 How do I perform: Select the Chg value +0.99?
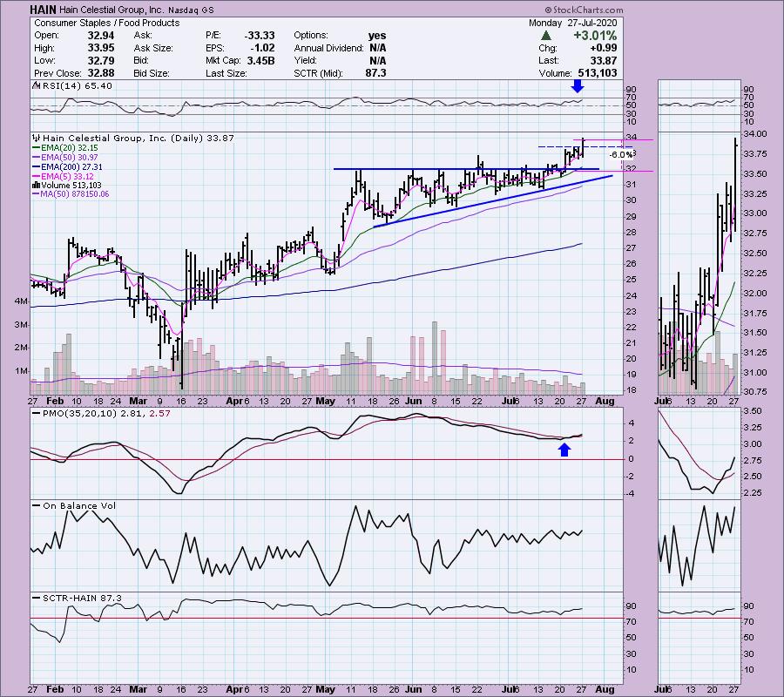click(604, 48)
